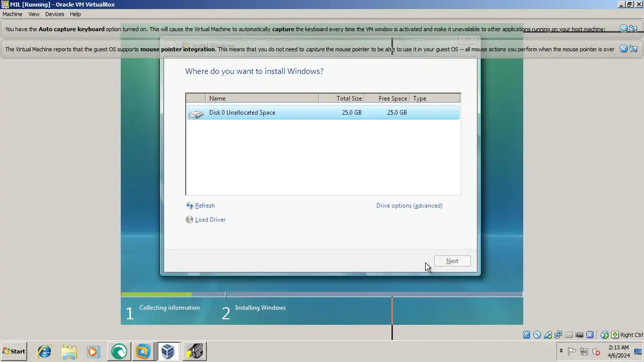The image size is (644, 362).
Task: Open the Machine menu
Action: pos(13,14)
